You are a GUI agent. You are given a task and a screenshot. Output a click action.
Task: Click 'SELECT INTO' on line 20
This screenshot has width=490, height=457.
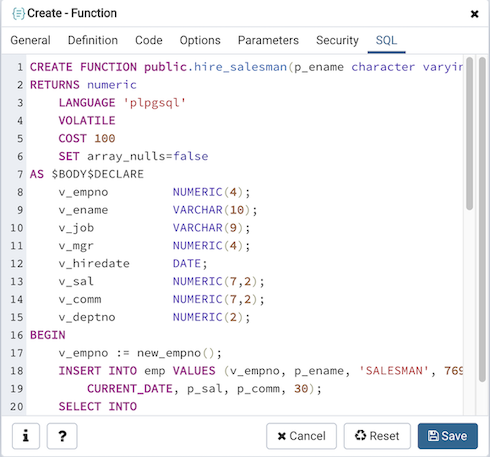pyautogui.click(x=98, y=407)
